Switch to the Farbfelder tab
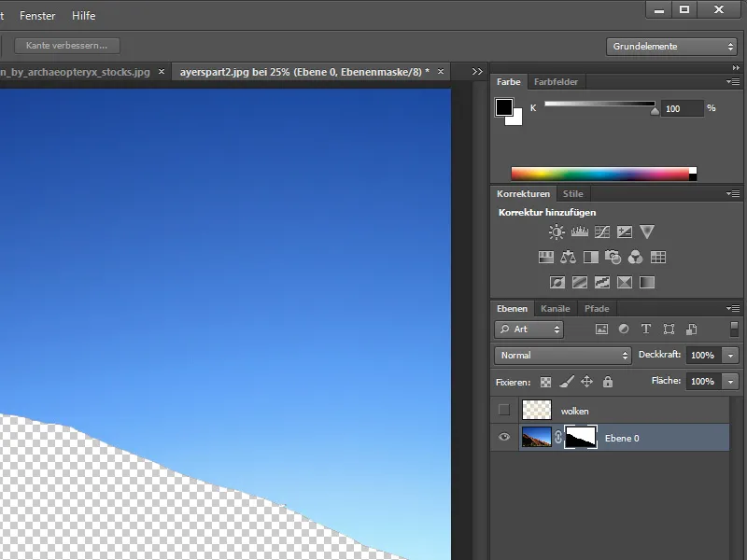The width and height of the screenshot is (747, 560). 556,81
